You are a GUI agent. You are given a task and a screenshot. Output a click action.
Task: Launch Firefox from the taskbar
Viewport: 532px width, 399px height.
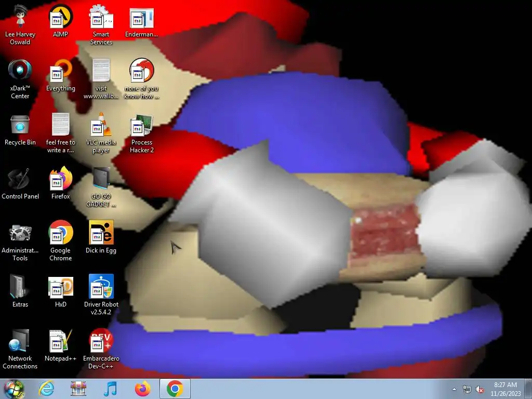[x=142, y=389]
